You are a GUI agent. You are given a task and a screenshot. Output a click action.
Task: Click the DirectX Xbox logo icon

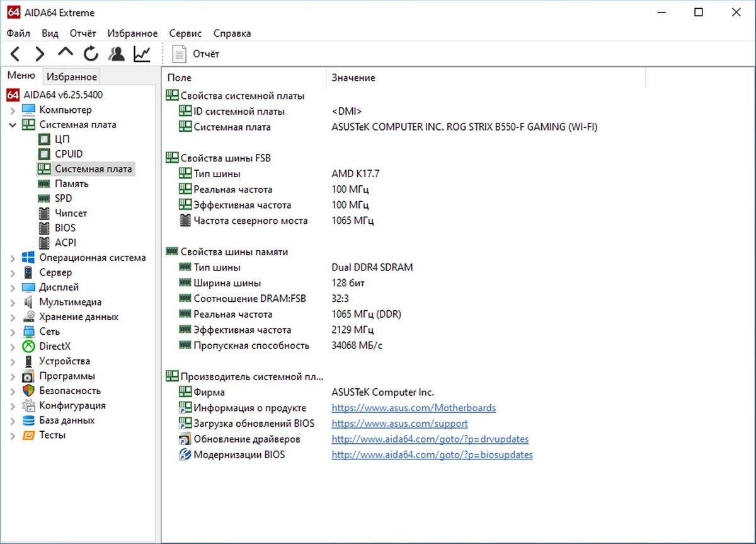pos(28,346)
